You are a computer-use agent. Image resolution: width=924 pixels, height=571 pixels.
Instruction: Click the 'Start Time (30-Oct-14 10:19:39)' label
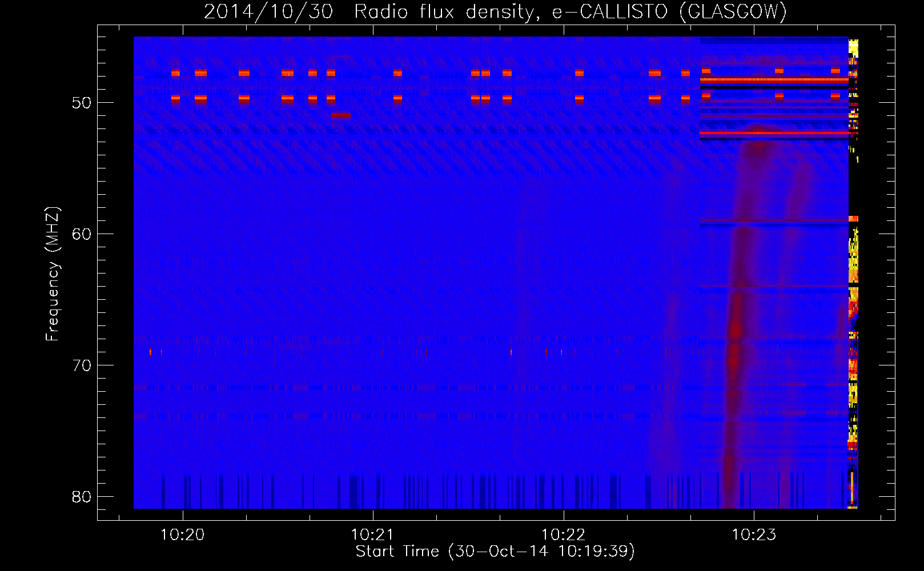495,552
